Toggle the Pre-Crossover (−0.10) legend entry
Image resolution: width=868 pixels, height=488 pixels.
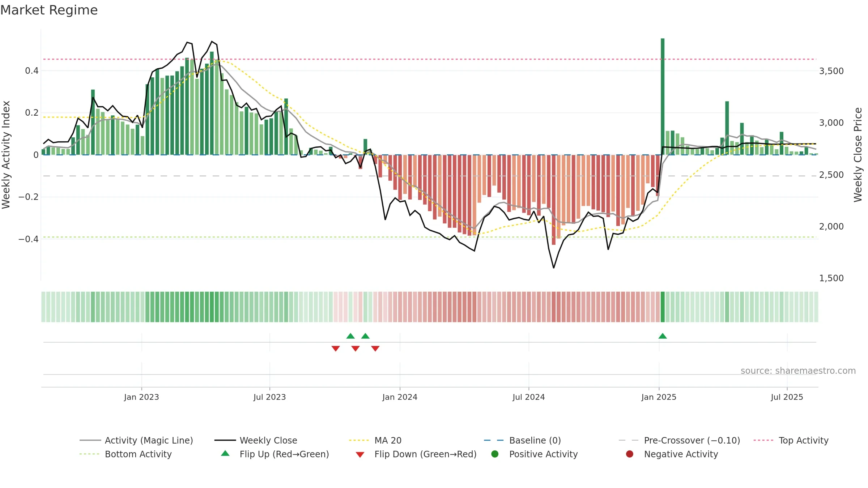(679, 440)
